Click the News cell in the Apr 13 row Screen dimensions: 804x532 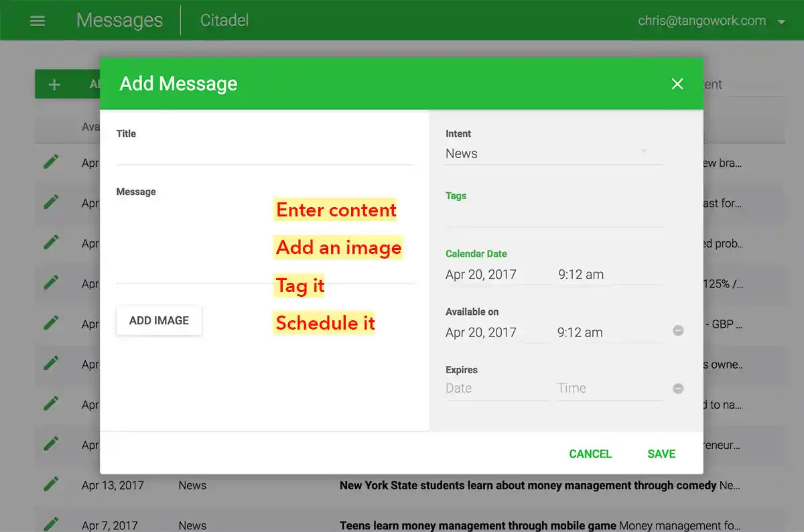(192, 485)
